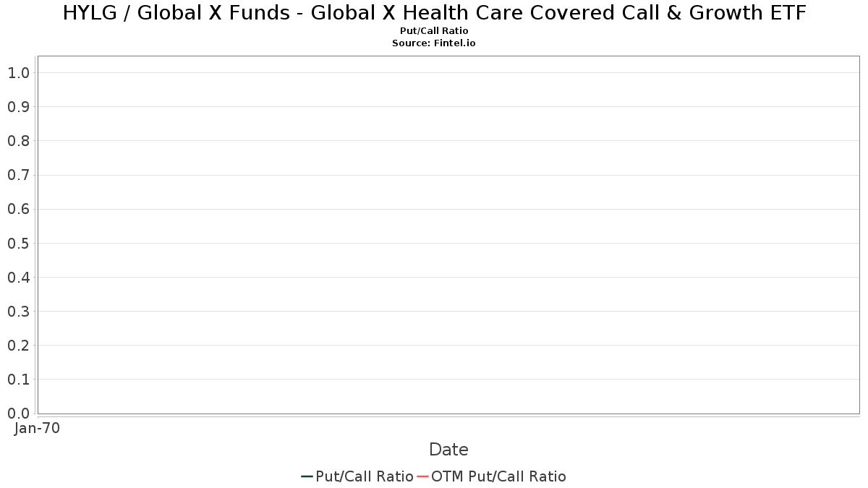868x488 pixels.
Task: Click the 0.3 y-axis label
Action: (18, 312)
